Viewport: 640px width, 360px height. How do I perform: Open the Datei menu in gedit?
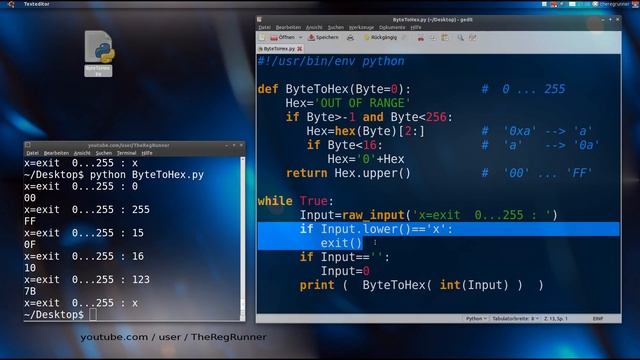pyautogui.click(x=264, y=27)
